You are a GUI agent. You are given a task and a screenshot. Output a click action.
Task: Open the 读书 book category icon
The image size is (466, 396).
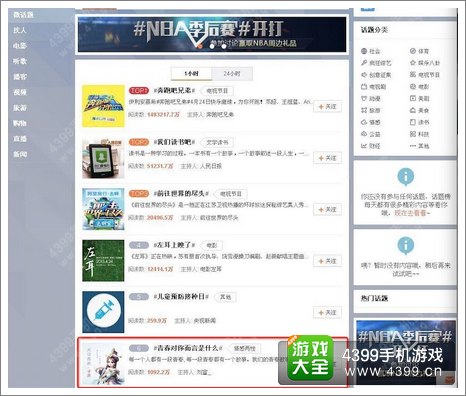[x=413, y=122]
